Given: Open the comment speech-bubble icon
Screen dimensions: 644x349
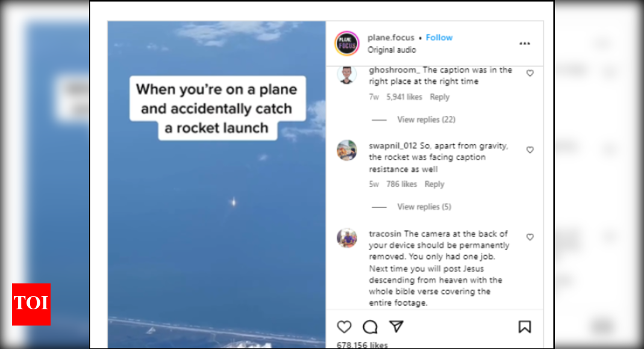Looking at the screenshot, I should coord(370,327).
